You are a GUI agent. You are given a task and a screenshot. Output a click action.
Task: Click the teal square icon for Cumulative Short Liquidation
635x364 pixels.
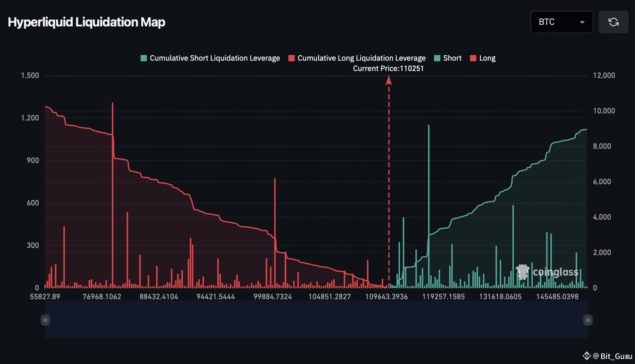click(143, 58)
